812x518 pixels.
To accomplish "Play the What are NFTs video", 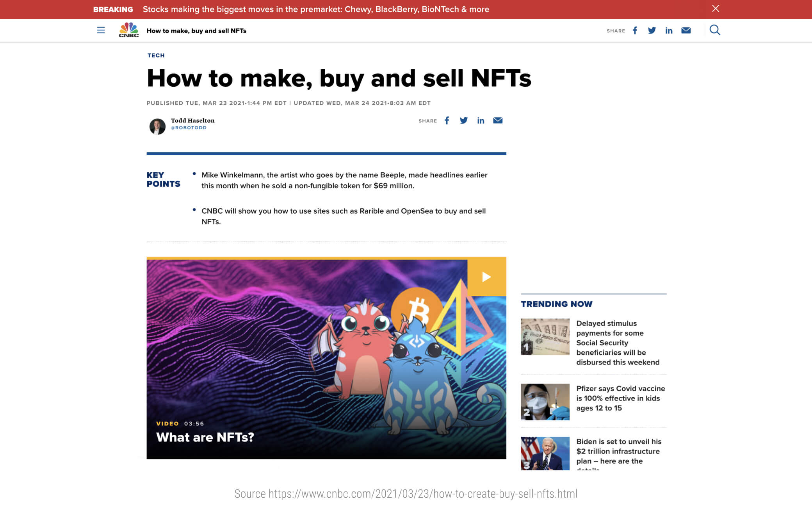I will (486, 277).
